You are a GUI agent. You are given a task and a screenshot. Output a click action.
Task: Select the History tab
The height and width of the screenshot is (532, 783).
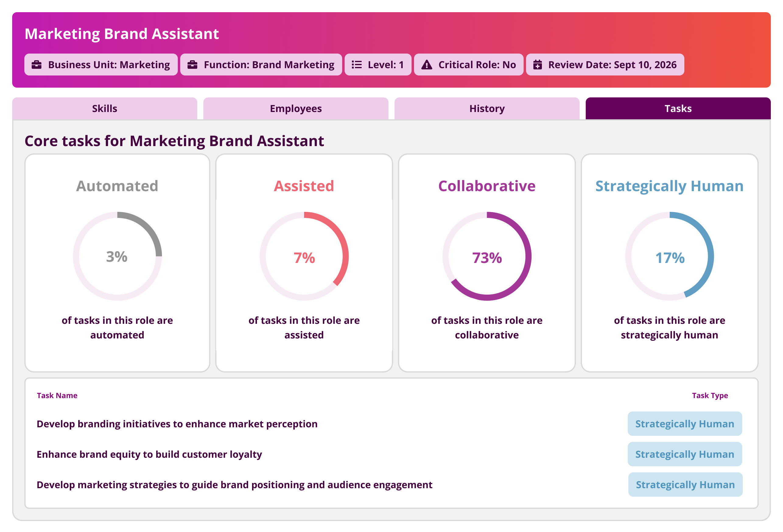487,108
